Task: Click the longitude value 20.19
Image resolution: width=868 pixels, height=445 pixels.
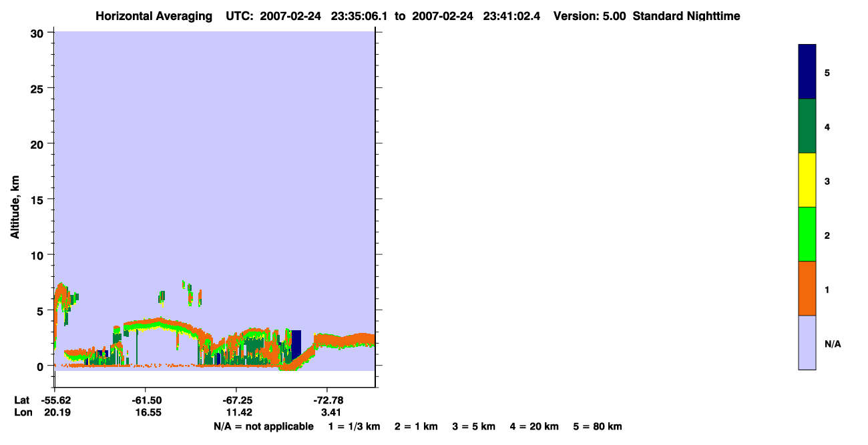Action: (57, 413)
